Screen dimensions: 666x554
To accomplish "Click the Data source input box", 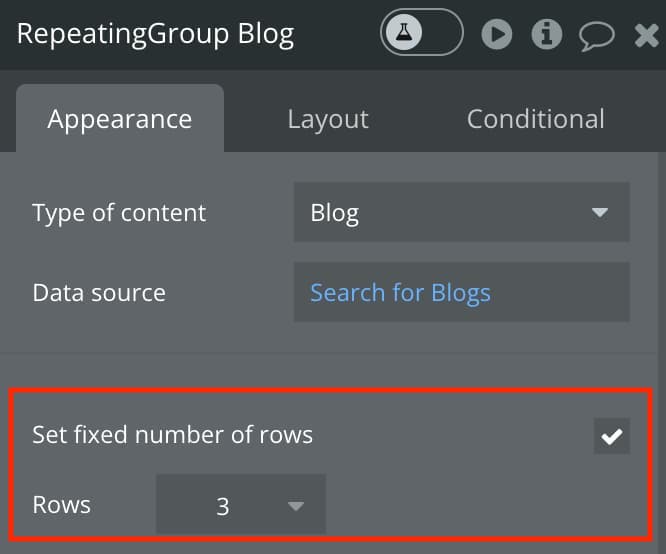I will [462, 292].
